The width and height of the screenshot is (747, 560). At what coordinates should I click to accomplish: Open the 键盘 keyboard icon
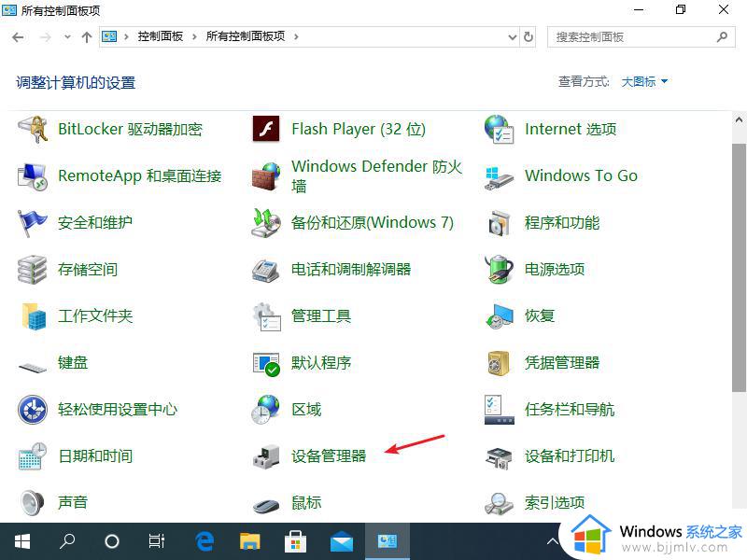point(33,367)
